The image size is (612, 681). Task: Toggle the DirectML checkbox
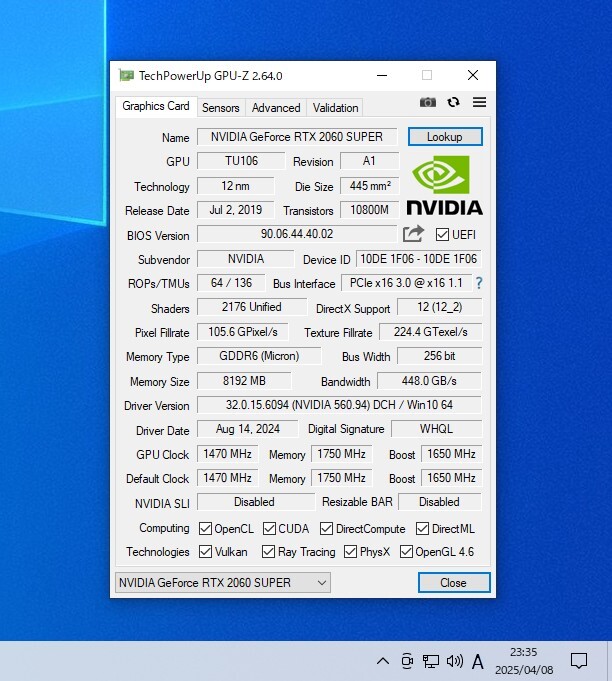(x=422, y=529)
